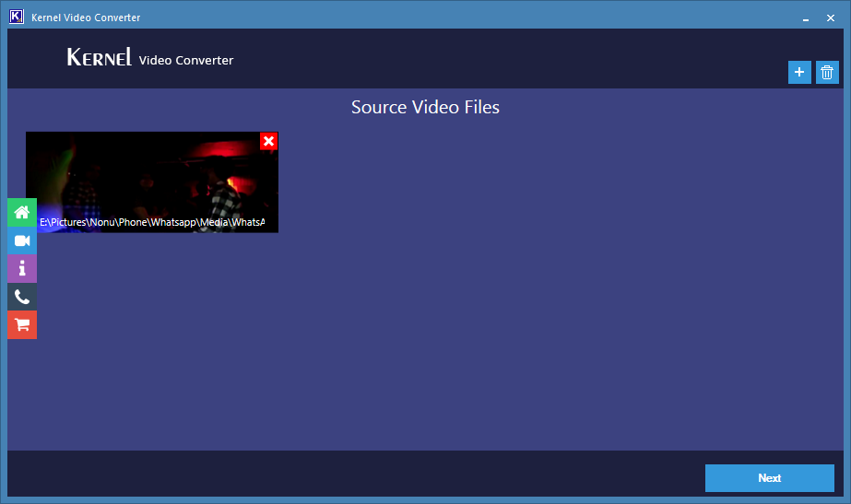The width and height of the screenshot is (851, 504).
Task: Click the title bar text Kernel Video Converter
Action: [86, 18]
